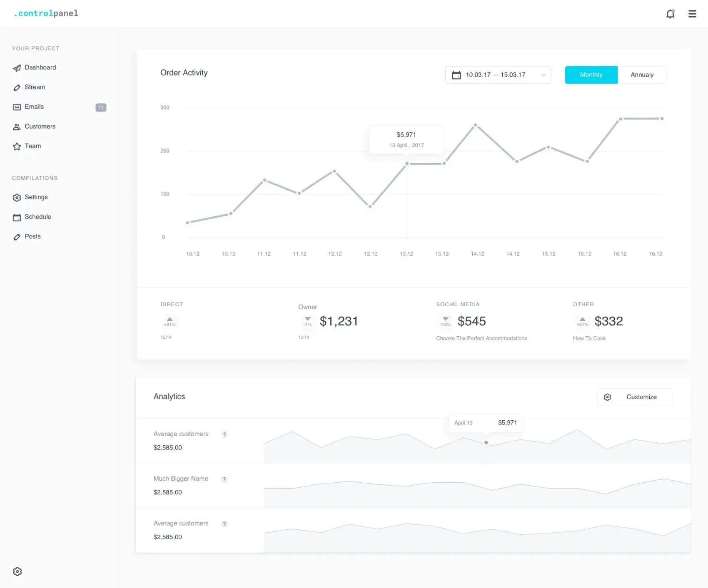
Task: Click the notification bell icon
Action: click(x=670, y=14)
